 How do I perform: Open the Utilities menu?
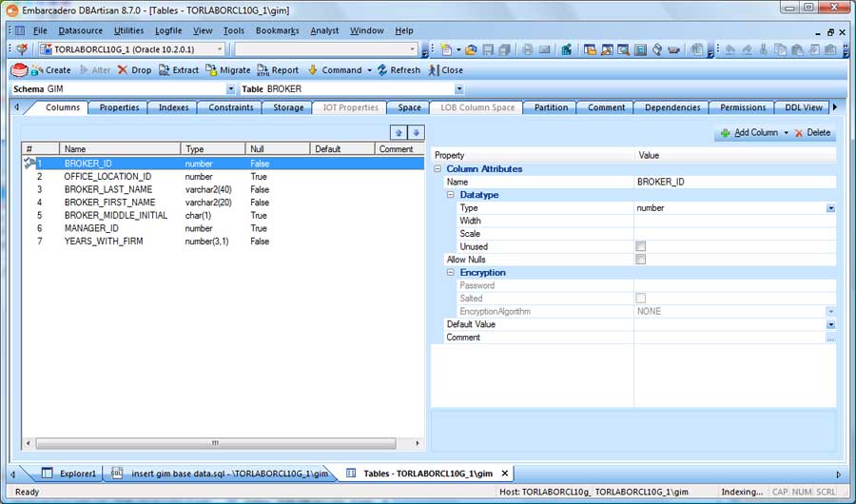(x=128, y=30)
